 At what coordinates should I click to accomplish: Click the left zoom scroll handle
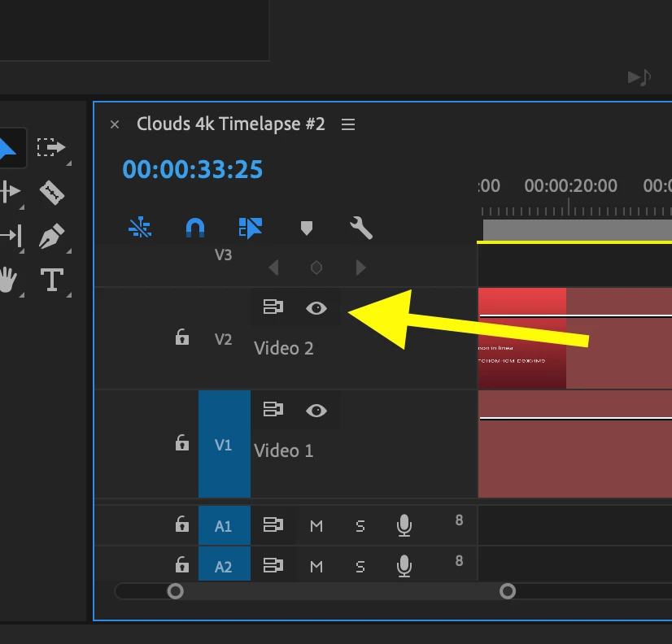pos(175,591)
